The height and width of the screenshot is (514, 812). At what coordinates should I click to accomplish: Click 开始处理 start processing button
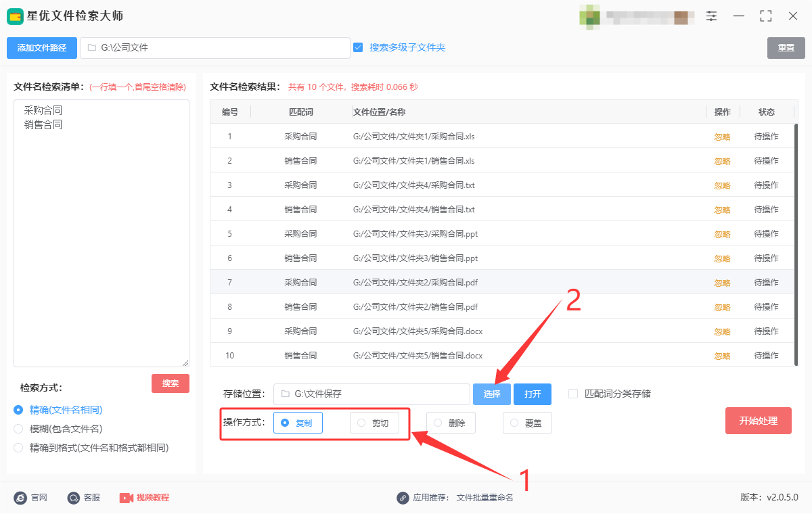[759, 421]
